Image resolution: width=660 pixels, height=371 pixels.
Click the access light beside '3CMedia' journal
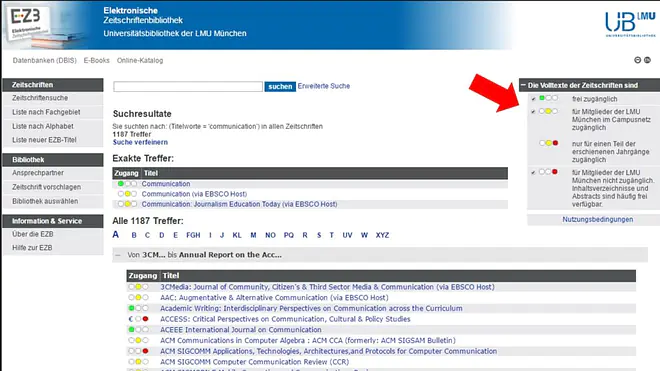click(x=138, y=287)
